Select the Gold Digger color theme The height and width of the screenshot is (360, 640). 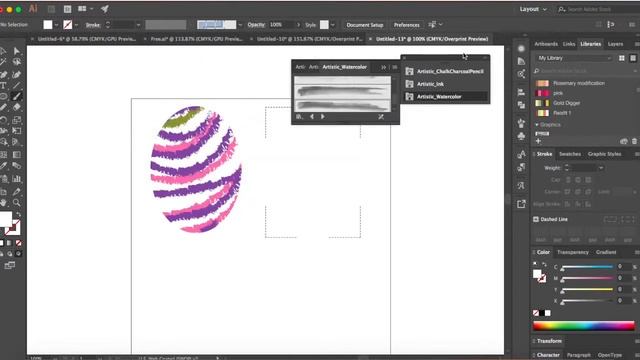tap(567, 103)
